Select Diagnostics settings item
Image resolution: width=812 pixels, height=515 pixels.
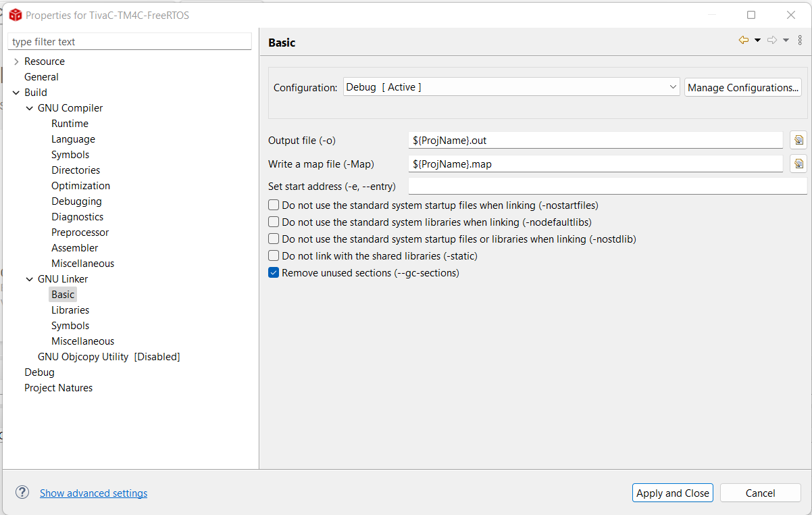point(78,217)
